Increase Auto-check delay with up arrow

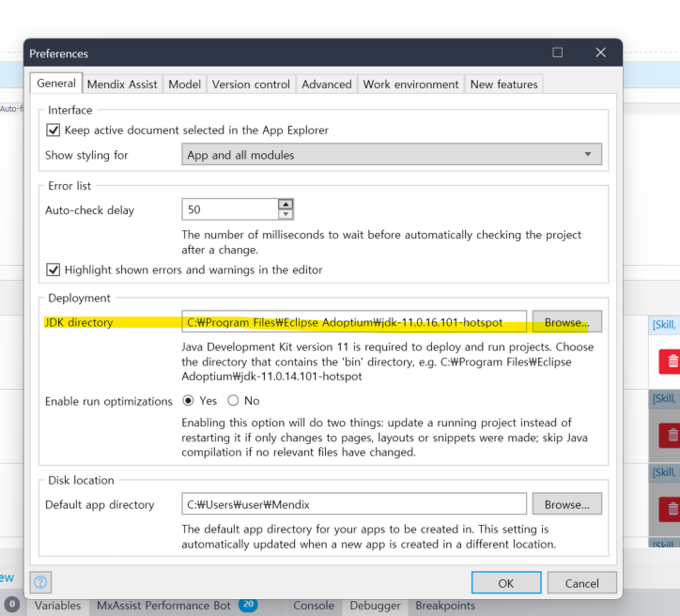coord(286,204)
